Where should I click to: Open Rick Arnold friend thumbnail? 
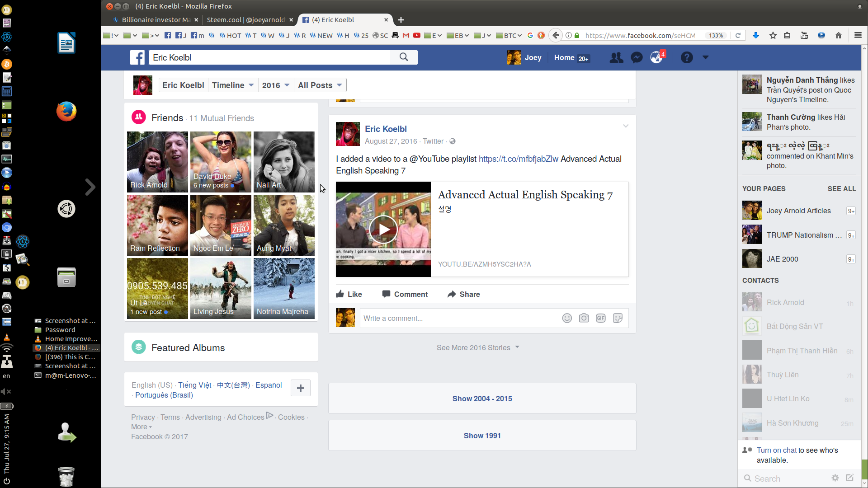(x=157, y=162)
